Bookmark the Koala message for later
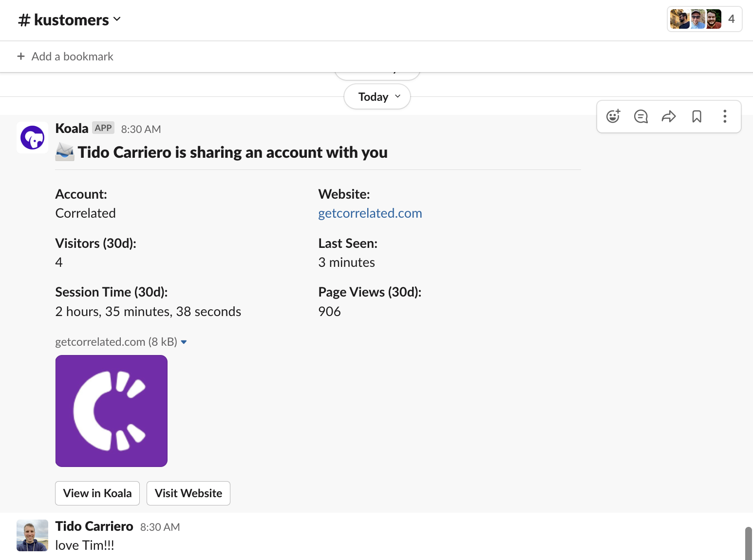The image size is (753, 560). [697, 116]
